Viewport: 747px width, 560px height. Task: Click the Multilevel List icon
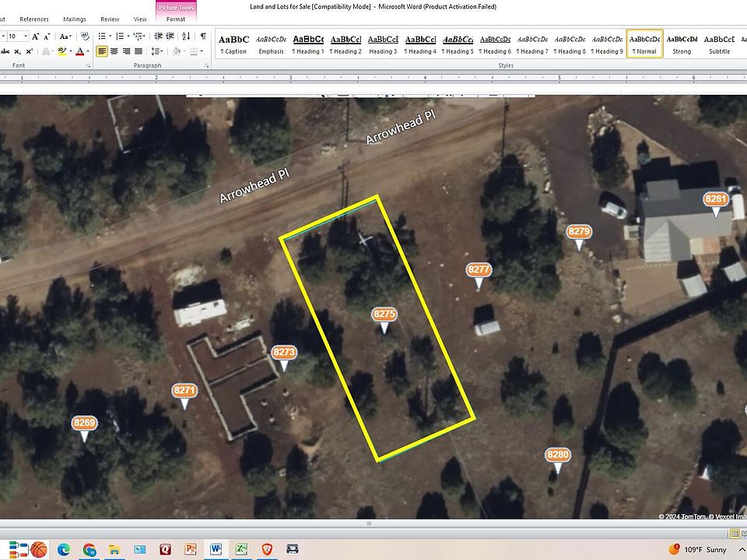[x=138, y=37]
